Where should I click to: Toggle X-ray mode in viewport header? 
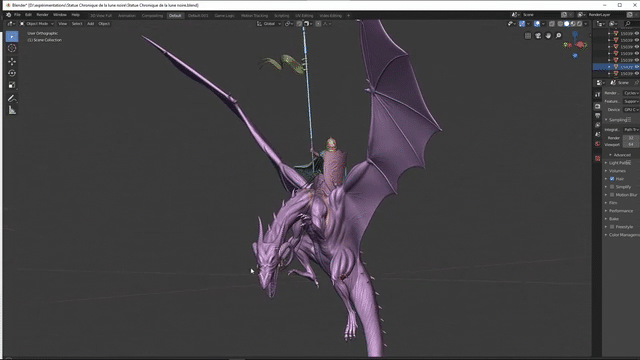(552, 24)
